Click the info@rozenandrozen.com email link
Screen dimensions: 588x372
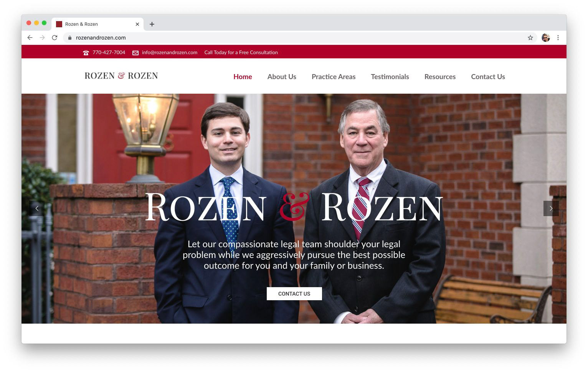(169, 53)
